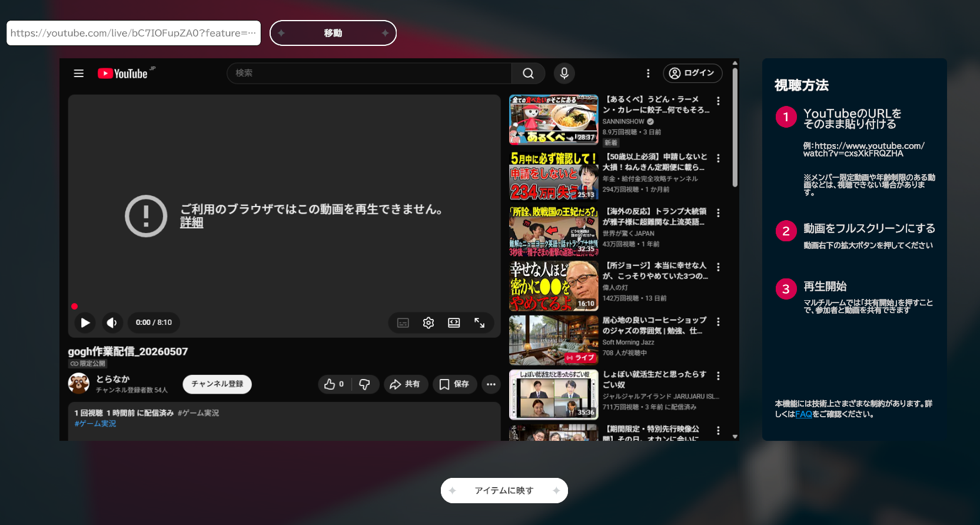The height and width of the screenshot is (525, 980).
Task: Click the red progress bar scrubber
Action: pyautogui.click(x=75, y=306)
